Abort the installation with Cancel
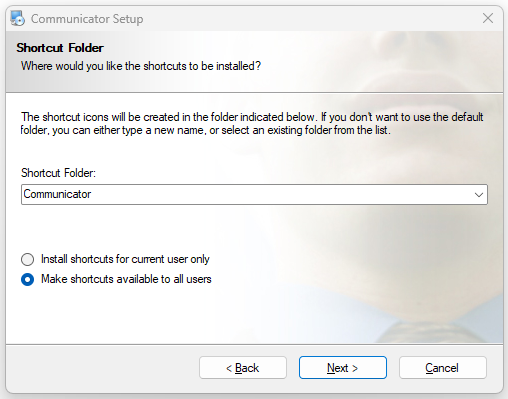The image size is (508, 399). [443, 368]
